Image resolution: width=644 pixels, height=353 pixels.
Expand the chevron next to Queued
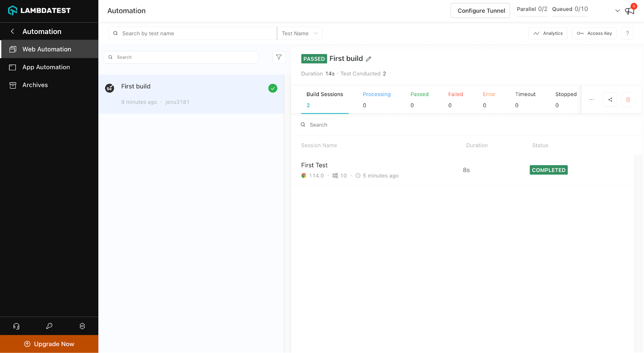617,11
